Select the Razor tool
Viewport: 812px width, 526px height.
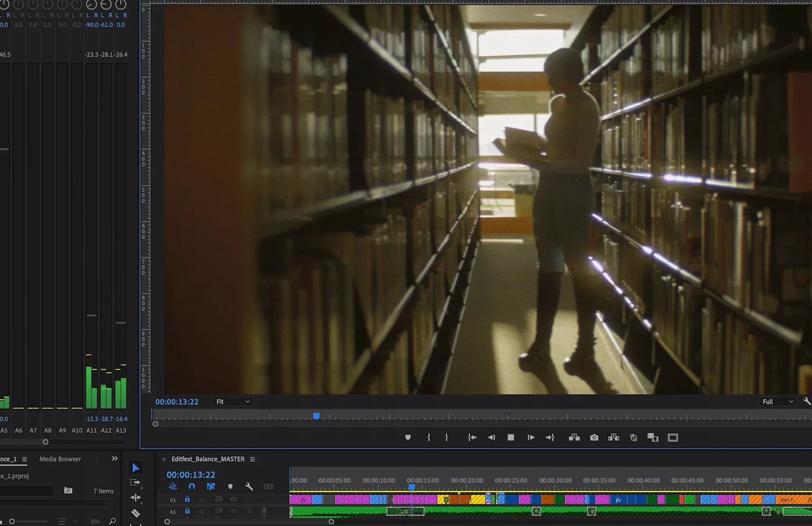point(136,513)
